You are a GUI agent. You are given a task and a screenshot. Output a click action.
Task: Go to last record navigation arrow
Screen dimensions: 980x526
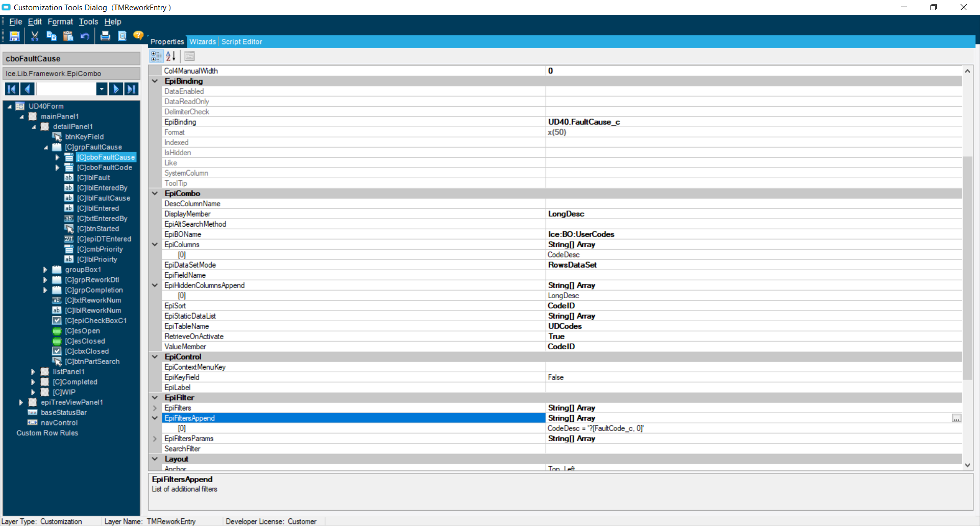[132, 89]
